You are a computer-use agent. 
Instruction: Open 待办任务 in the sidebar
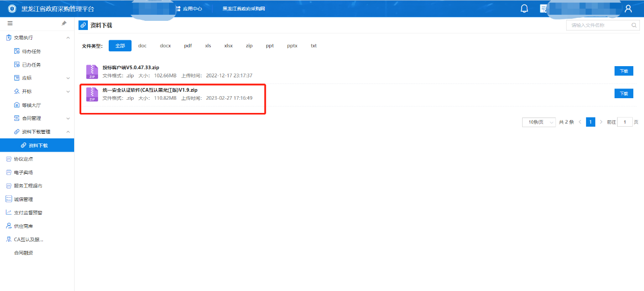coord(31,51)
